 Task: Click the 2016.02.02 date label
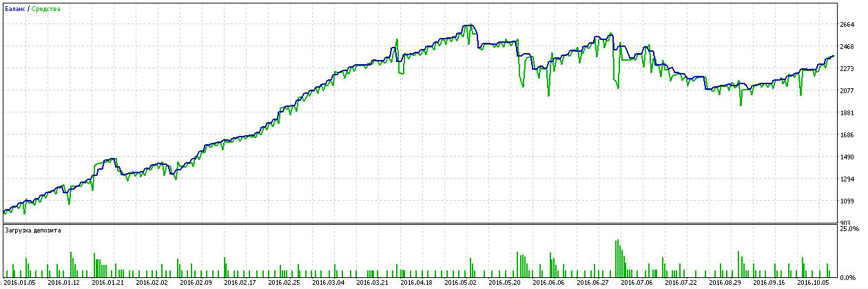click(152, 282)
